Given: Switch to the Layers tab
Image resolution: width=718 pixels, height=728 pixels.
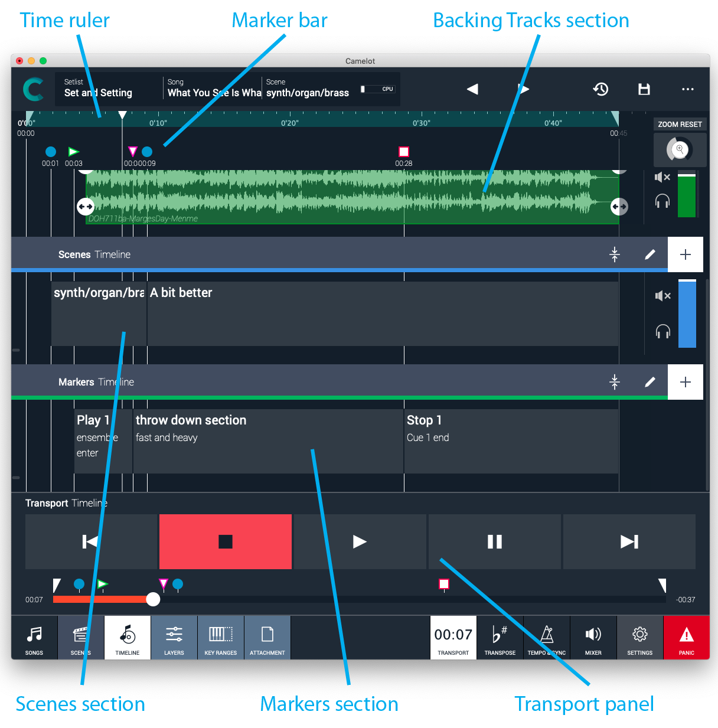Looking at the screenshot, I should coord(174,638).
